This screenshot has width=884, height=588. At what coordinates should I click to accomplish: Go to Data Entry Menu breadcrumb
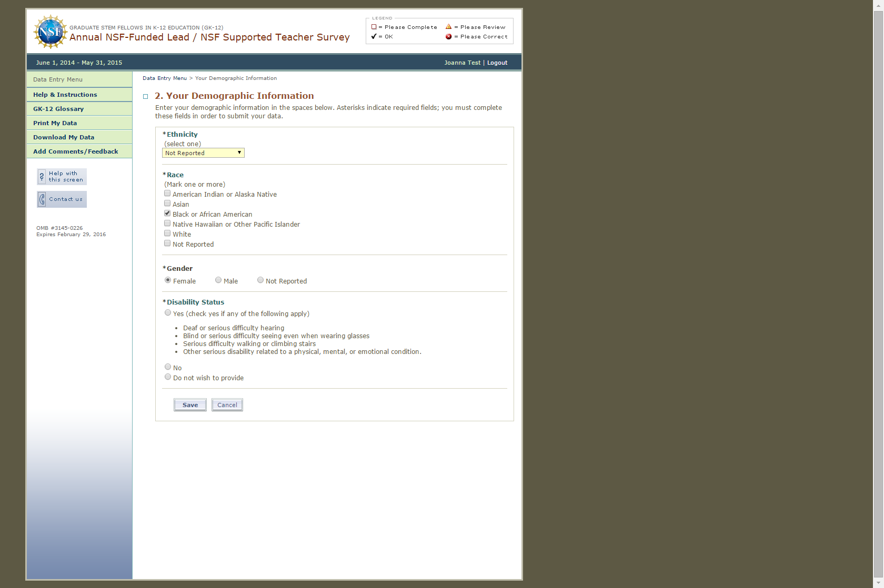(165, 78)
